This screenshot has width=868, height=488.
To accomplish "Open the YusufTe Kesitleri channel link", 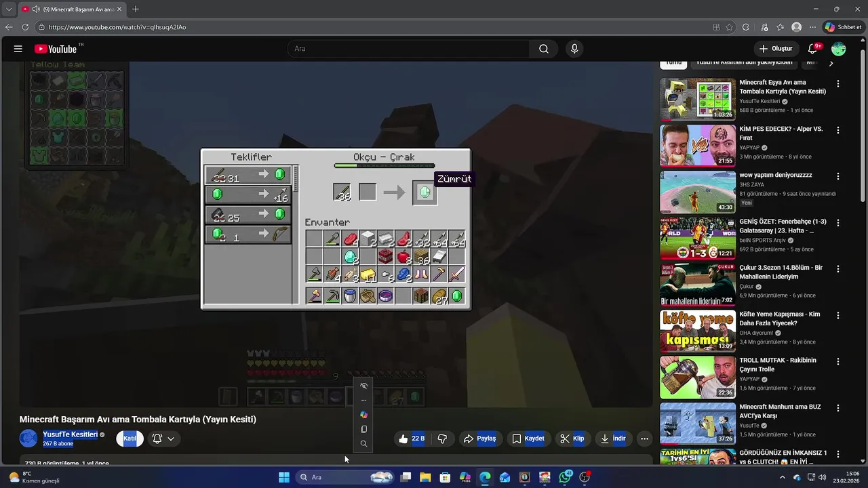I will [70, 434].
